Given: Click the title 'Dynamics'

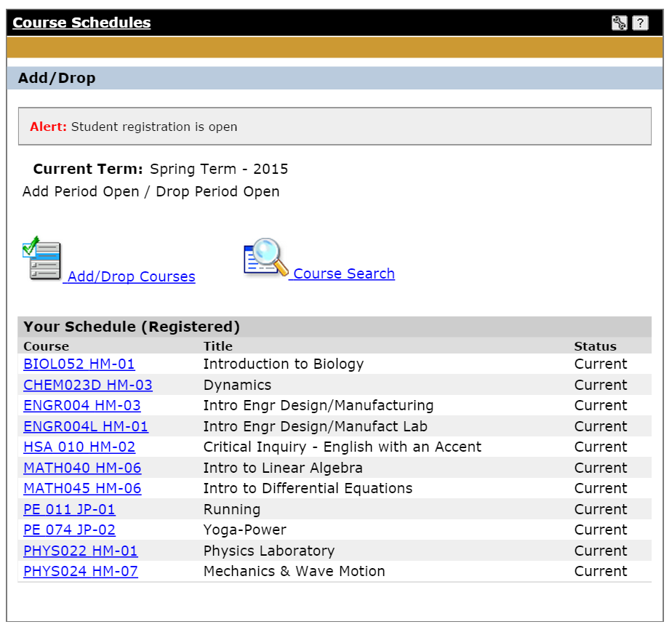Looking at the screenshot, I should (x=237, y=386).
